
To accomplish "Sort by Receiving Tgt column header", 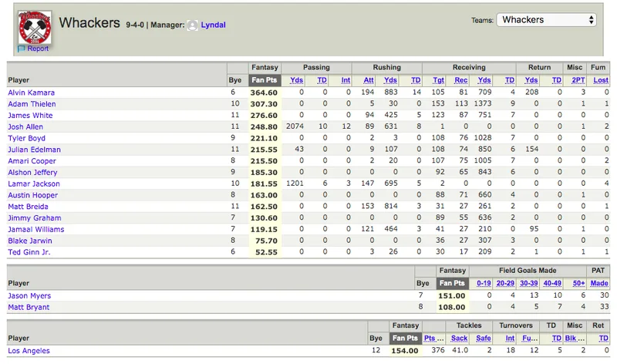I will (438, 80).
